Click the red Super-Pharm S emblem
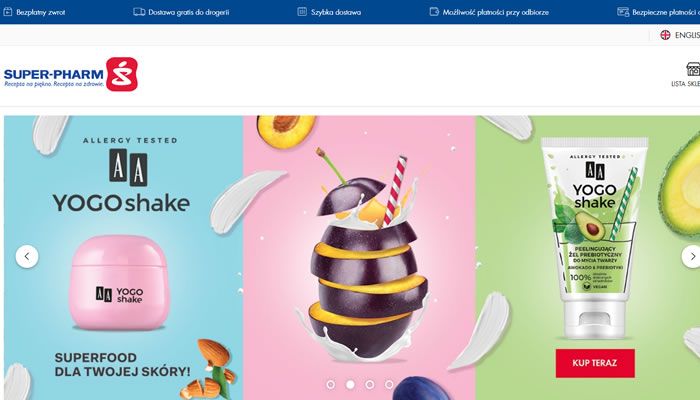 click(x=122, y=74)
